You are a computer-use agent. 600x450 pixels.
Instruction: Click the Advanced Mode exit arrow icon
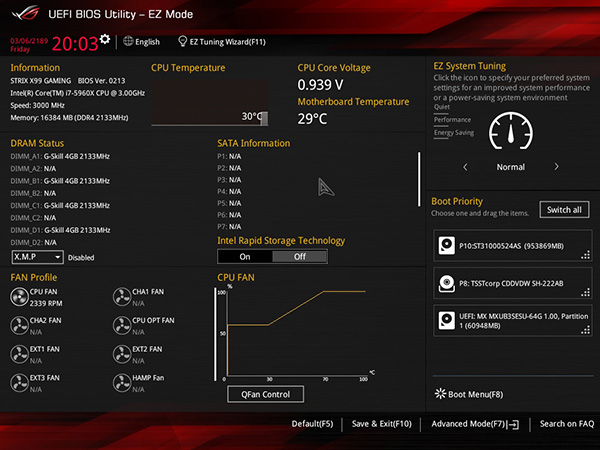514,424
